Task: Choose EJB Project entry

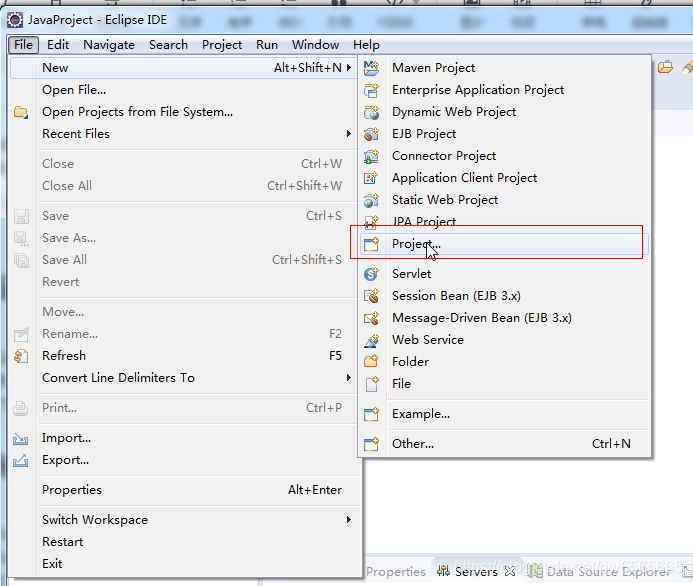Action: (x=504, y=134)
